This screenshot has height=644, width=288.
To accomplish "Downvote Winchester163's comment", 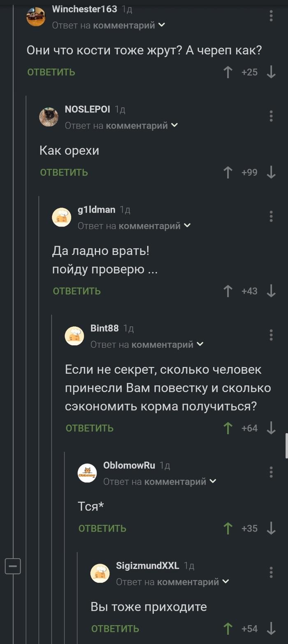I will pyautogui.click(x=271, y=72).
